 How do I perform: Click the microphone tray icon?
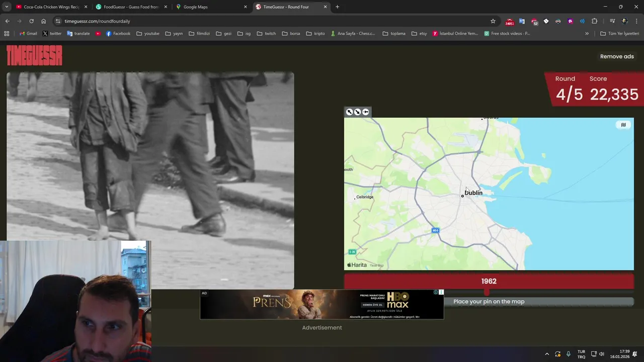click(x=569, y=354)
